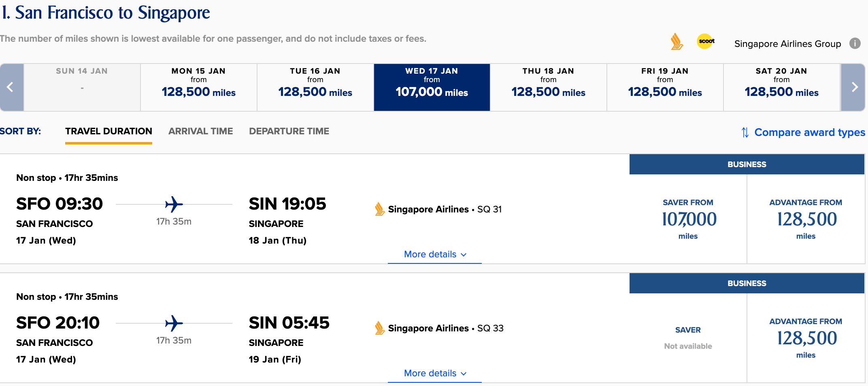Viewport: 868px width, 386px height.
Task: Select the Saver fare of 107,000 miles
Action: point(688,219)
